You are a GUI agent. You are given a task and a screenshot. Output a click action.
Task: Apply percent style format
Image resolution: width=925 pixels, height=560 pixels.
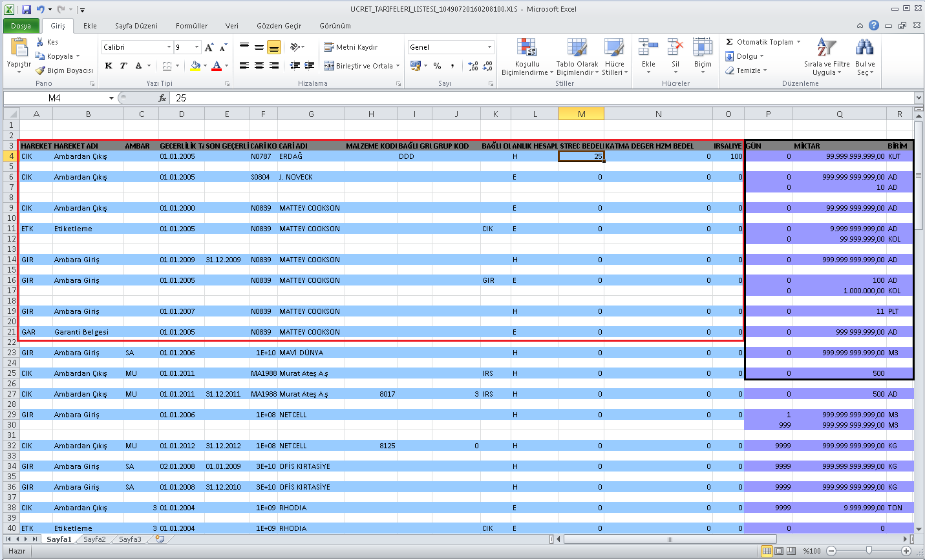[438, 66]
